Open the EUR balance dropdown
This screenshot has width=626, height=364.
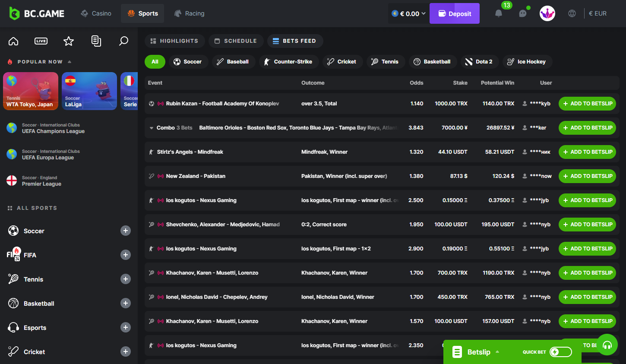point(408,13)
